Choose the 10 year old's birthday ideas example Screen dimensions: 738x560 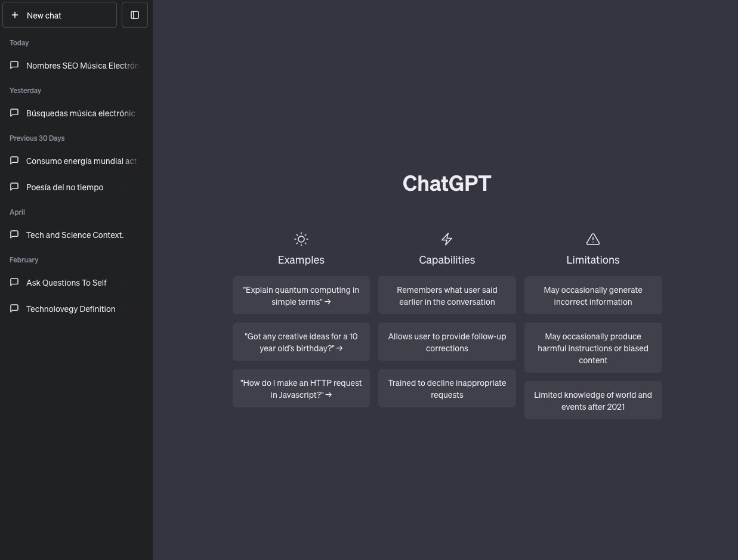(301, 342)
